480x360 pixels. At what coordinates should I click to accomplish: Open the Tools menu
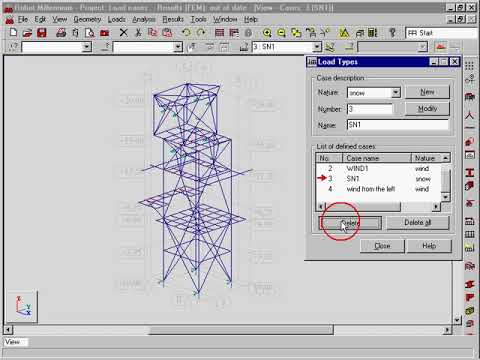pos(198,19)
